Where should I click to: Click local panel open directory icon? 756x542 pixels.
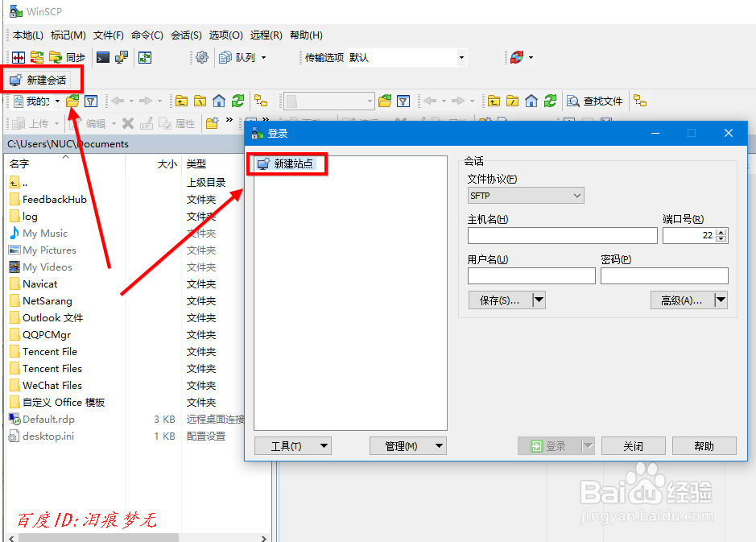tap(72, 101)
